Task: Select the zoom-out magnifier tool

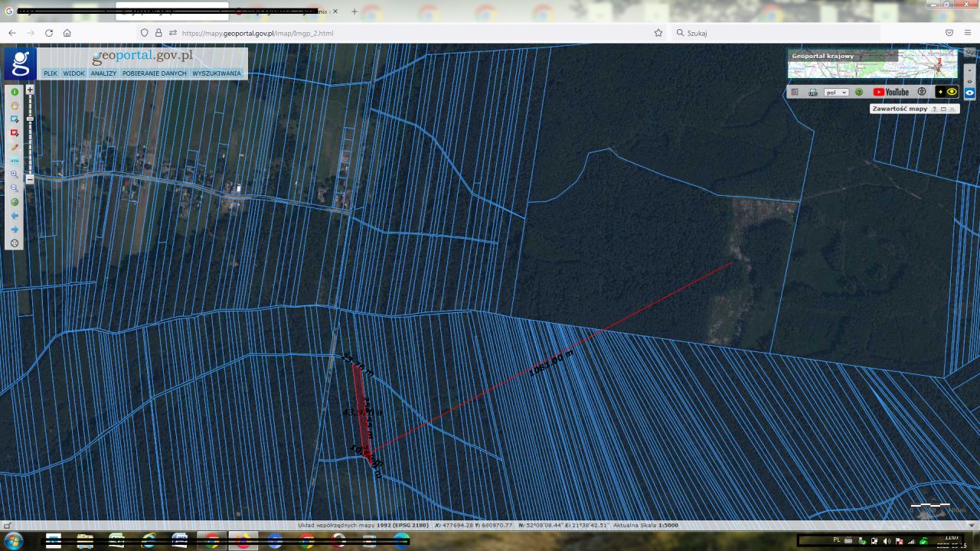Action: (15, 188)
